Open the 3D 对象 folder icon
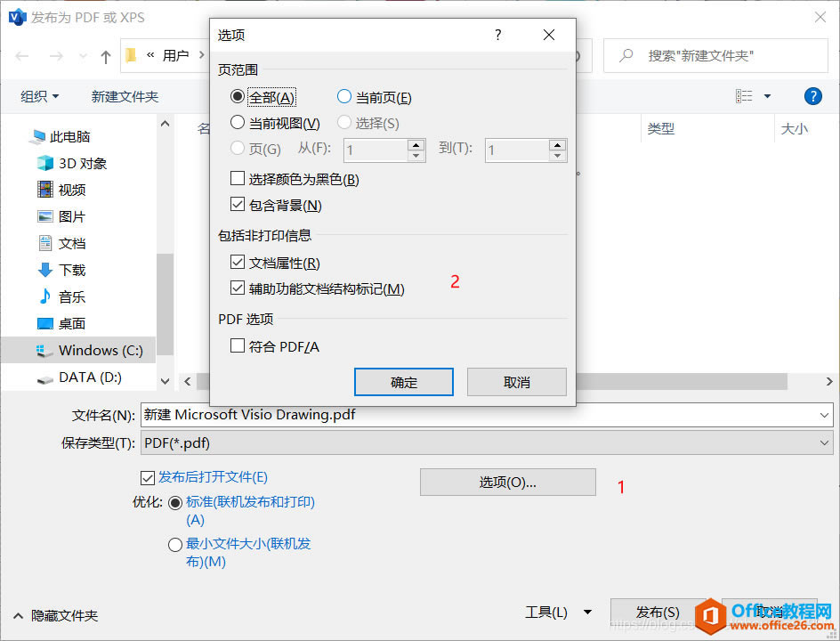 point(45,163)
